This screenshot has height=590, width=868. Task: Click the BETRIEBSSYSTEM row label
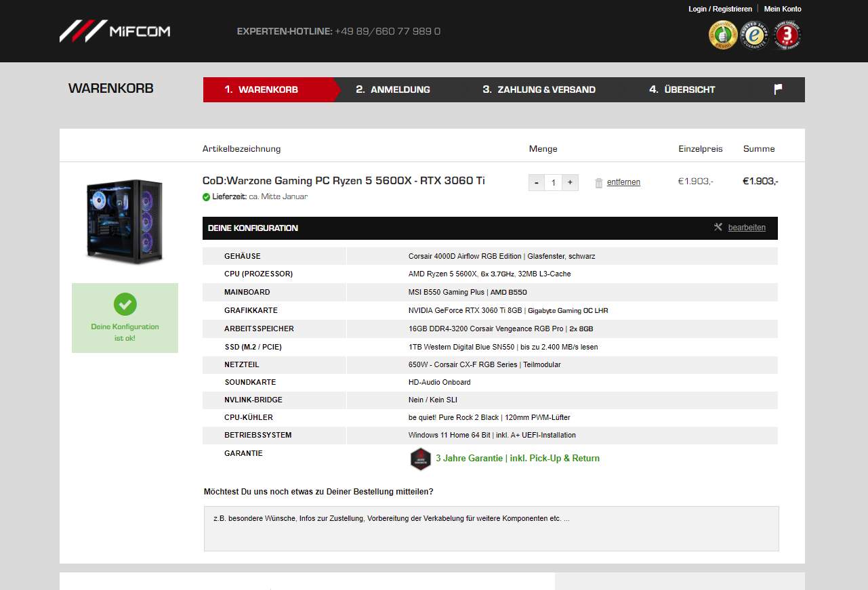tap(258, 435)
